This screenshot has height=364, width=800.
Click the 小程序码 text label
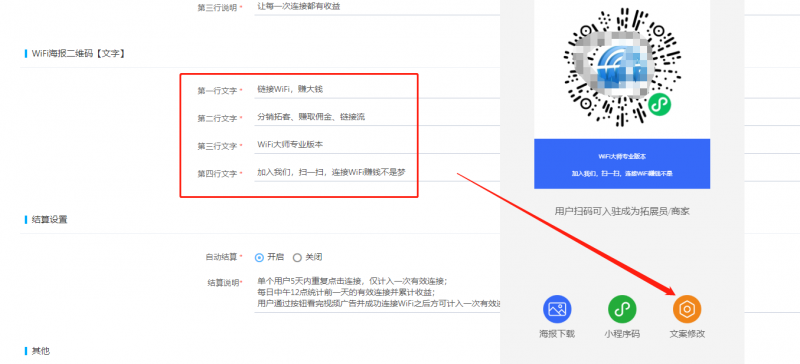(622, 334)
